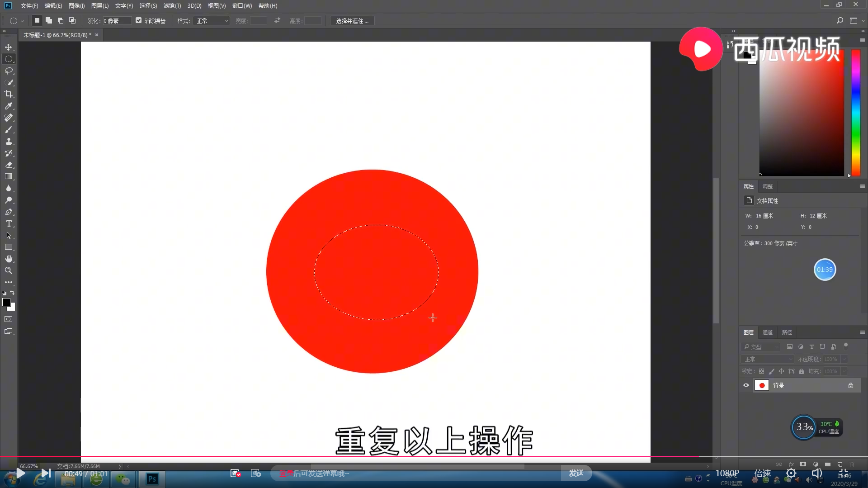Image resolution: width=868 pixels, height=488 pixels.
Task: Click the lock icon on the 背景 layer
Action: [850, 385]
